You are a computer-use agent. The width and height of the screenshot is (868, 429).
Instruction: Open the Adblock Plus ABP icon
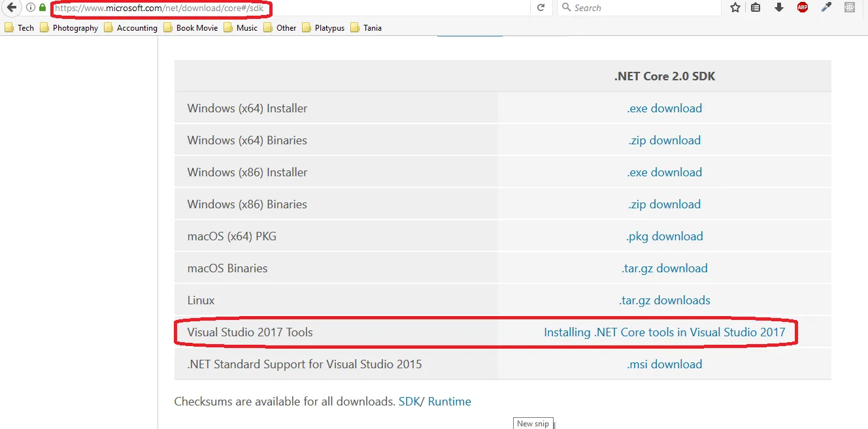pos(803,8)
